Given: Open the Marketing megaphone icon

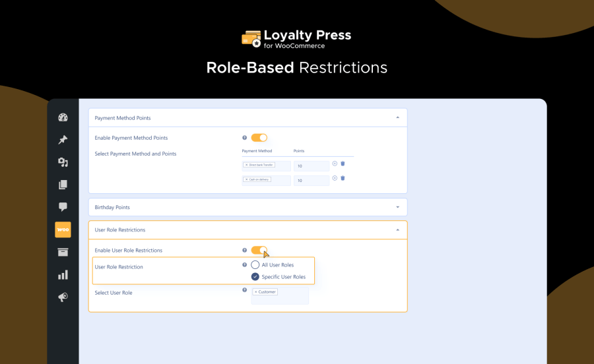Looking at the screenshot, I should pyautogui.click(x=63, y=297).
